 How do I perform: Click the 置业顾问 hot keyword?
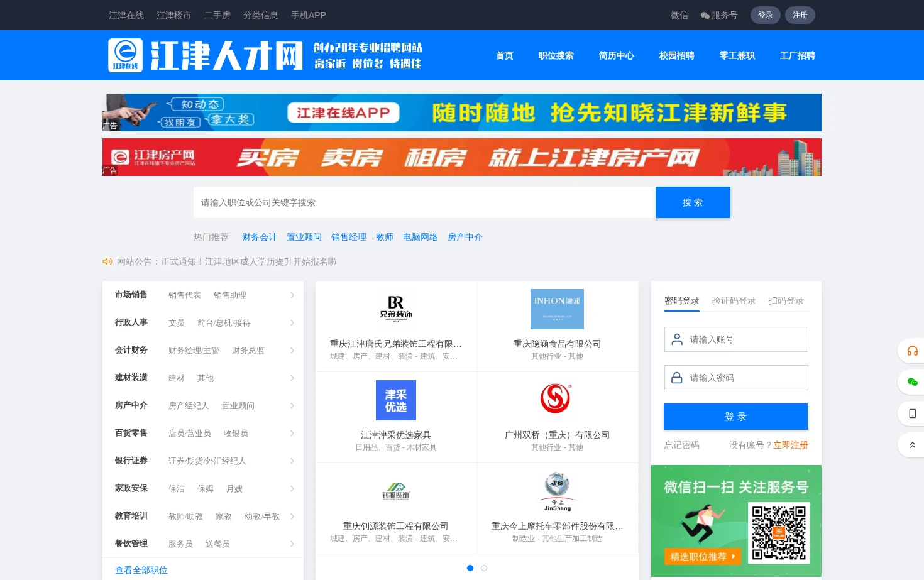(304, 237)
